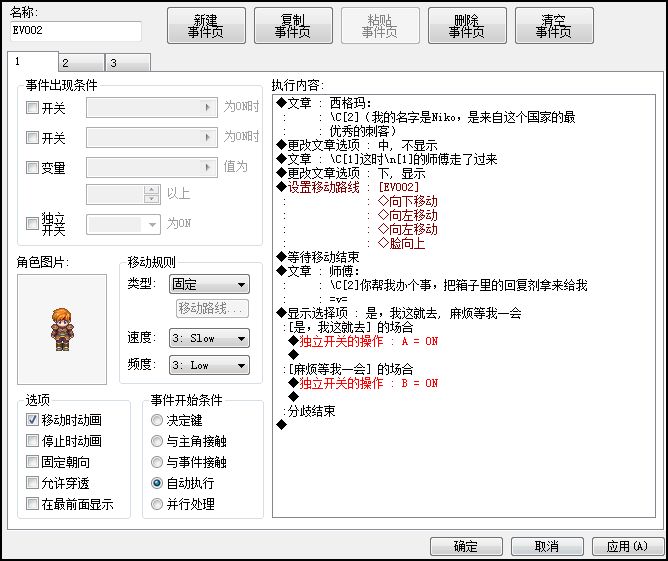668x561 pixels.
Task: Check the 允许穿透 option
Action: (x=32, y=483)
